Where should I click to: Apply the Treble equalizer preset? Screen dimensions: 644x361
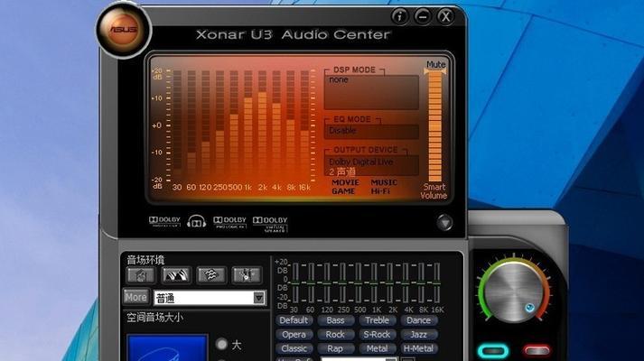[x=377, y=320]
